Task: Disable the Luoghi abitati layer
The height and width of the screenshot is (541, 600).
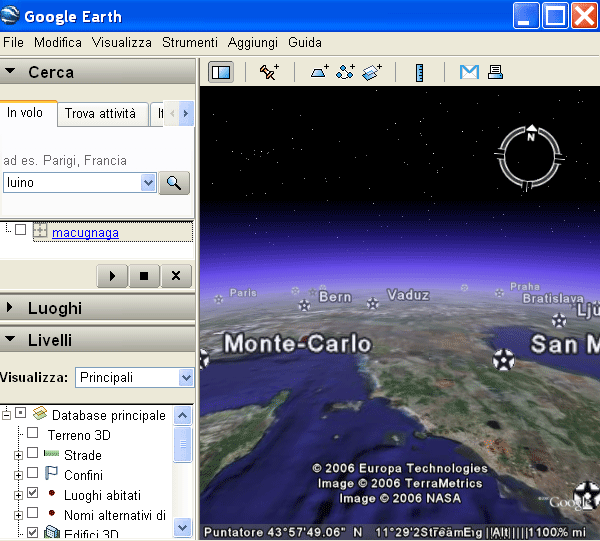Action: 33,492
